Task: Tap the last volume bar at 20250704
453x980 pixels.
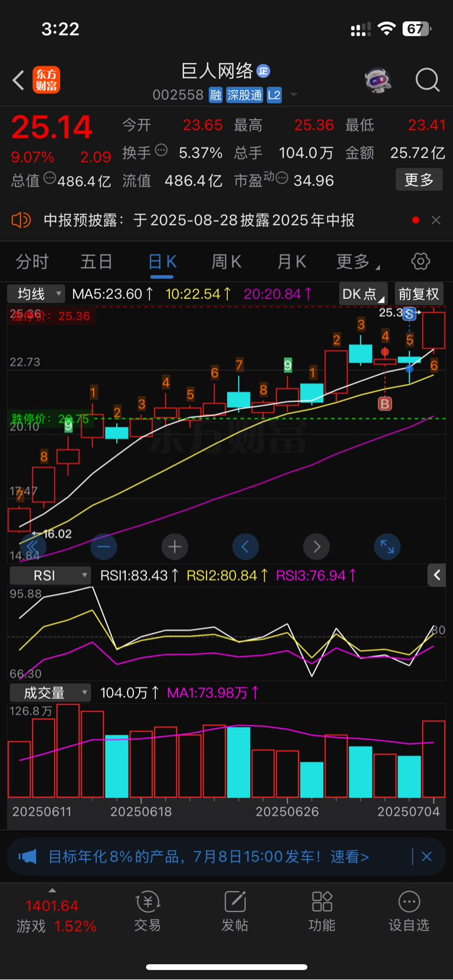Action: point(434,759)
